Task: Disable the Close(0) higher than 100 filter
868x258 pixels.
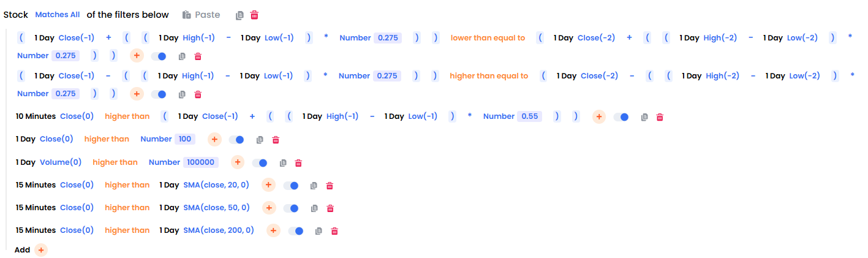Action: point(236,140)
